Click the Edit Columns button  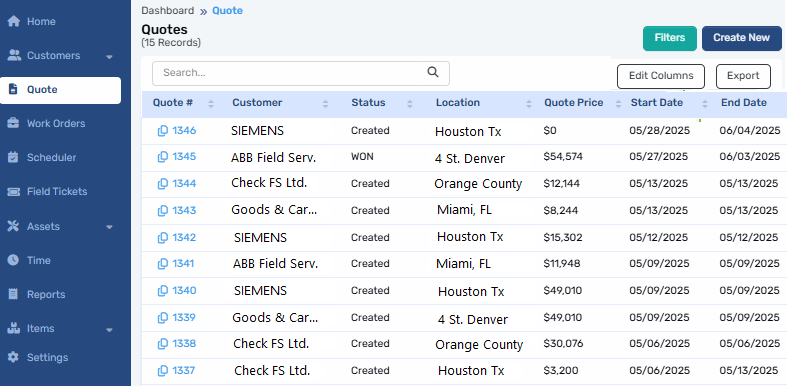(661, 76)
